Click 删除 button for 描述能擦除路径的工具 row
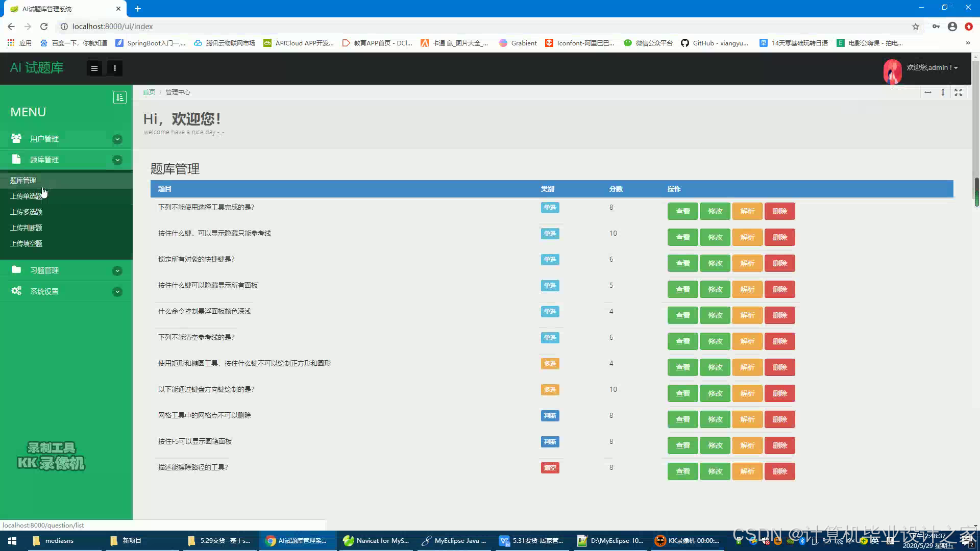Viewport: 980px width, 551px height. coord(779,471)
